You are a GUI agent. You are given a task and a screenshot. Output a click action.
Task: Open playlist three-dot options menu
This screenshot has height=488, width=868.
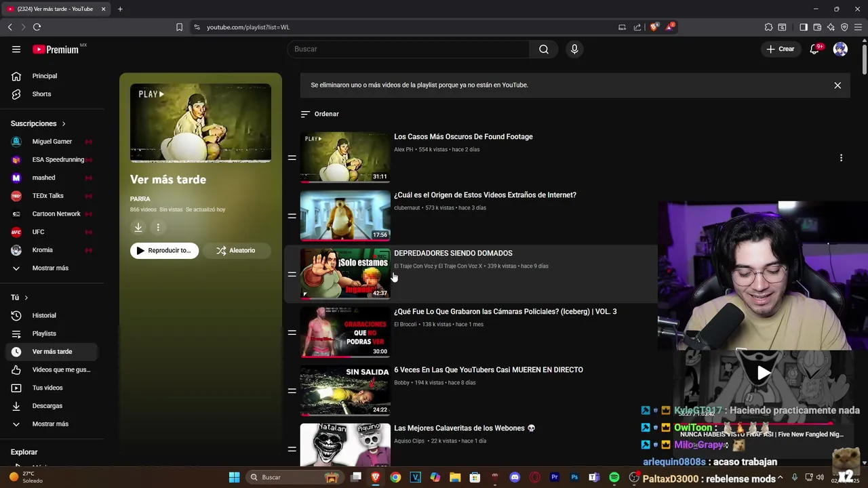coord(158,228)
